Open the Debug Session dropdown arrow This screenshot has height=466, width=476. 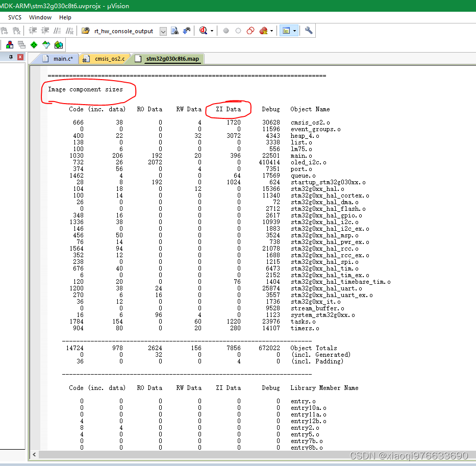point(212,31)
